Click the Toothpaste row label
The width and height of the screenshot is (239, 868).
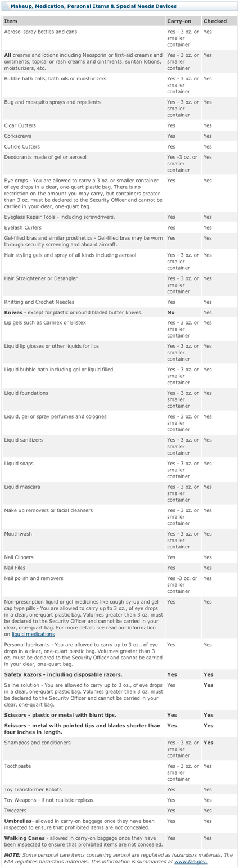coord(17,766)
